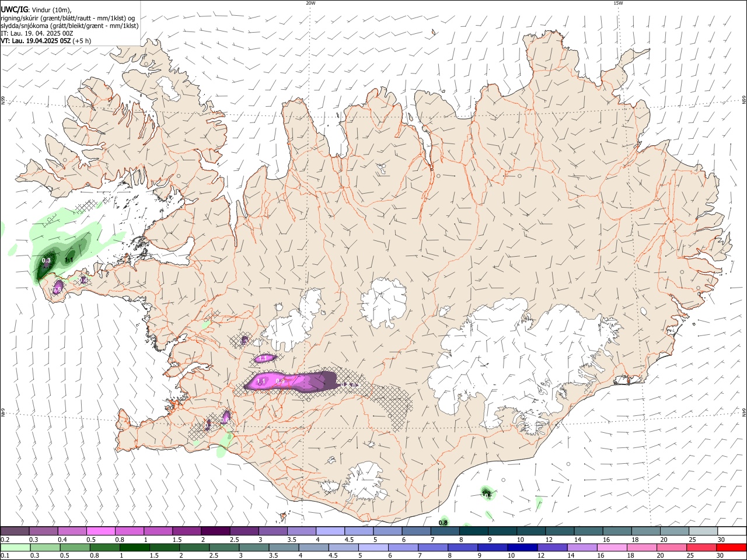Click the hot pink swatch labelled 20
The image size is (747, 560).
click(x=672, y=548)
